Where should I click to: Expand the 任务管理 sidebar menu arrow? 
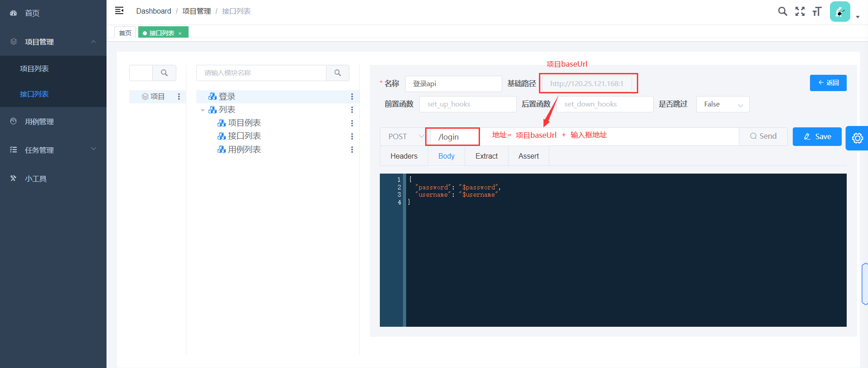[93, 149]
